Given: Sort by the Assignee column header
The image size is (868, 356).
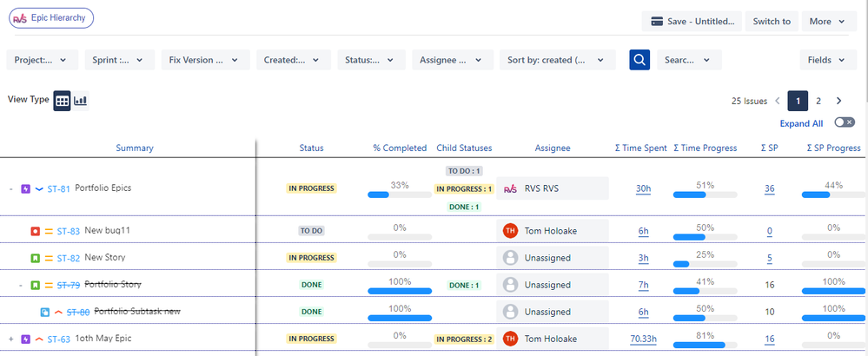Looking at the screenshot, I should (x=553, y=148).
